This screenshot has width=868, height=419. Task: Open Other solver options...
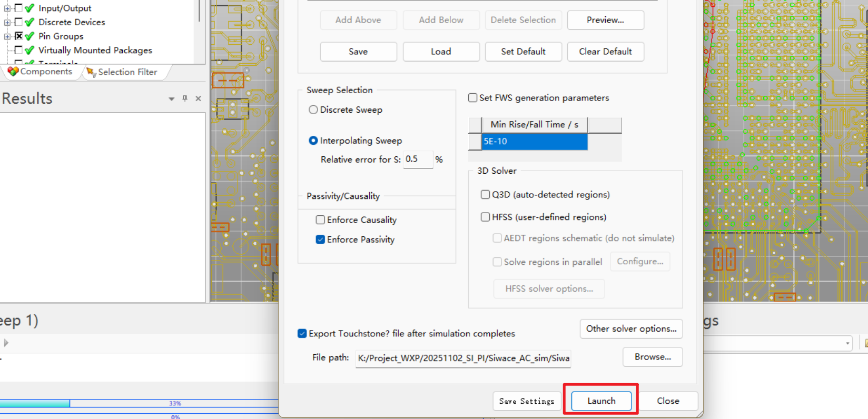coord(631,328)
